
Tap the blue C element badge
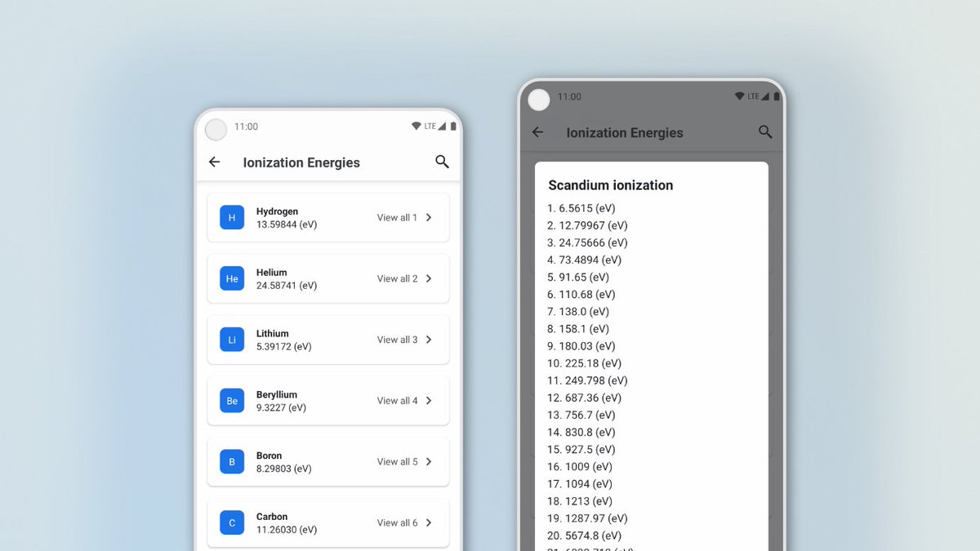(x=232, y=522)
